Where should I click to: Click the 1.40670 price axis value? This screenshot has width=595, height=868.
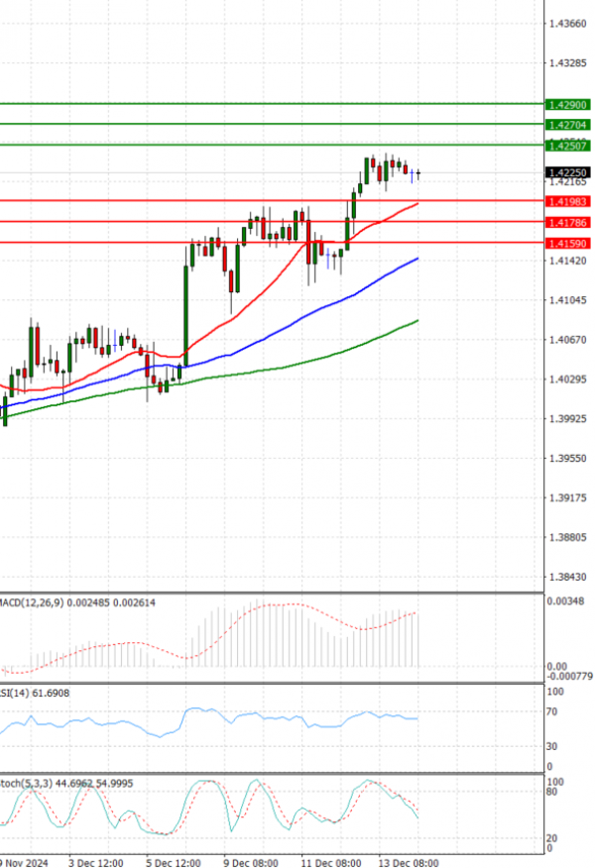568,340
